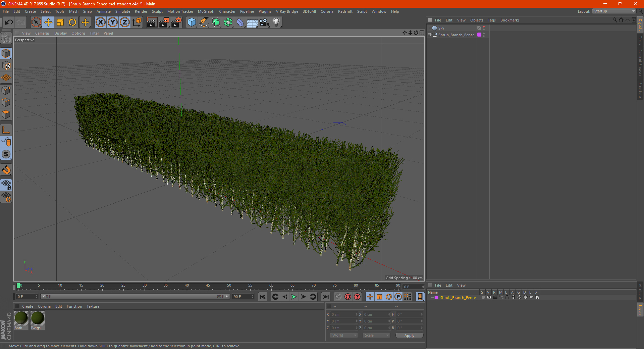Open Edit Render Settings icon

[176, 22]
